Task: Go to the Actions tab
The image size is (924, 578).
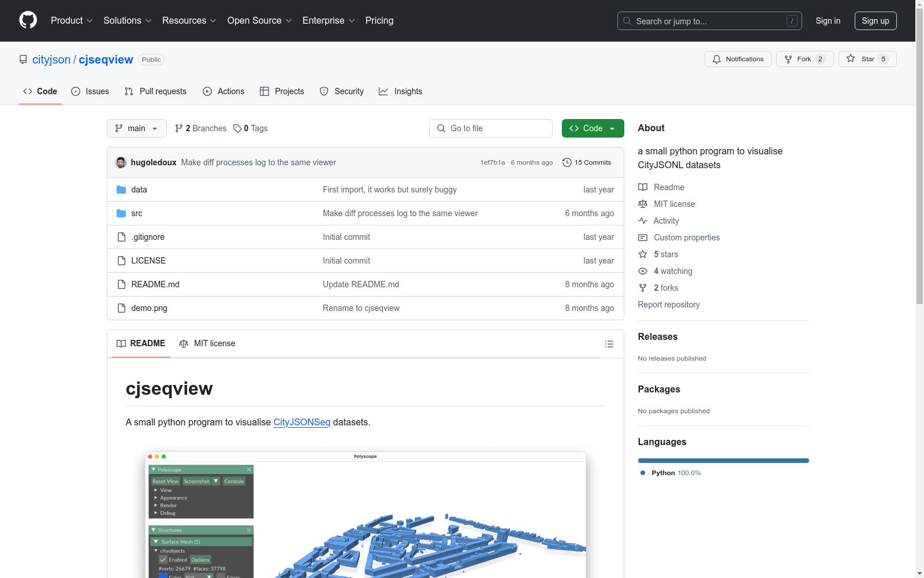Action: (x=223, y=91)
